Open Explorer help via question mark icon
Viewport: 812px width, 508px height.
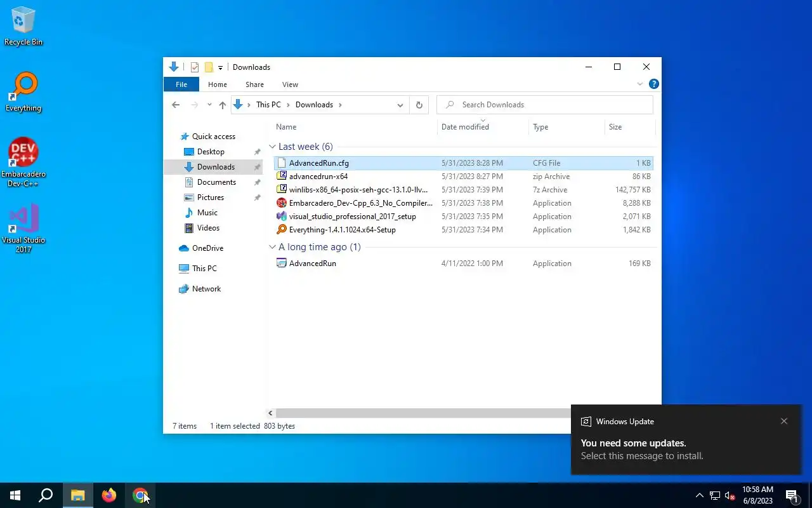click(654, 84)
